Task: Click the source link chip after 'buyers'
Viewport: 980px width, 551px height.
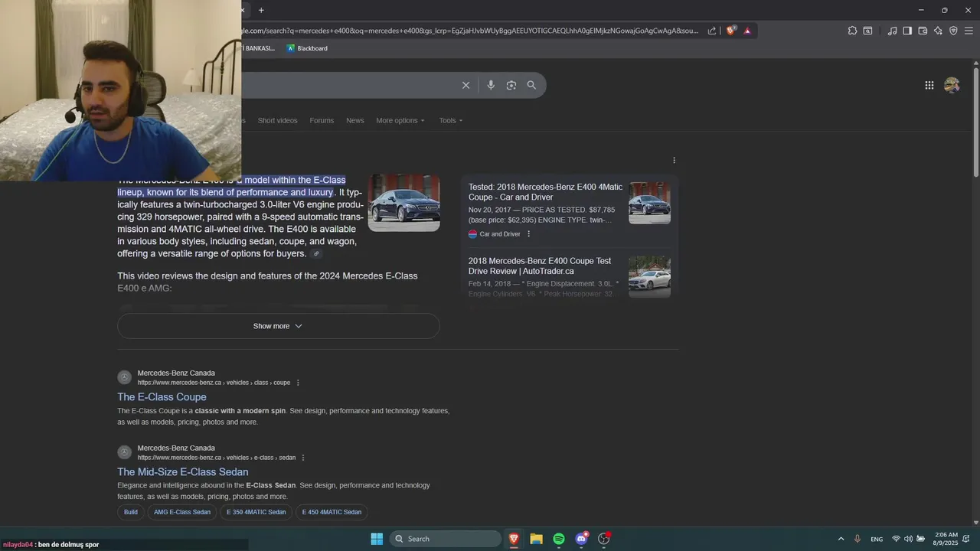Action: click(x=316, y=254)
